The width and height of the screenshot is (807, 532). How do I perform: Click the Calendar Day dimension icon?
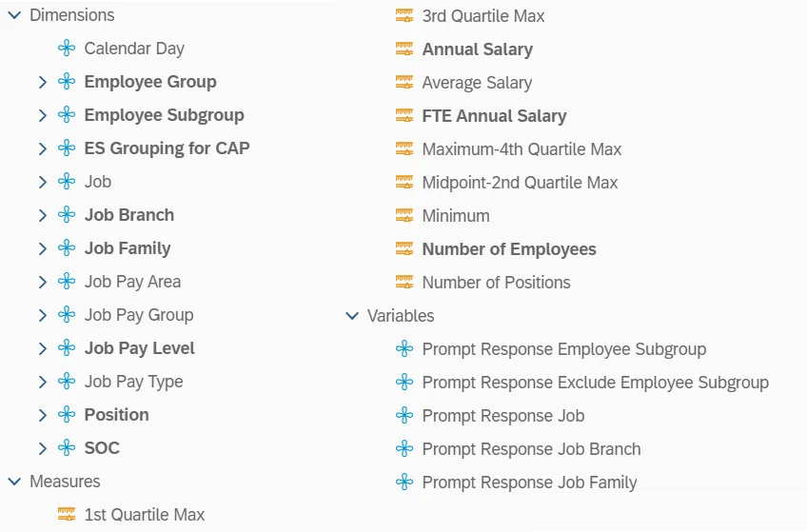coord(67,49)
